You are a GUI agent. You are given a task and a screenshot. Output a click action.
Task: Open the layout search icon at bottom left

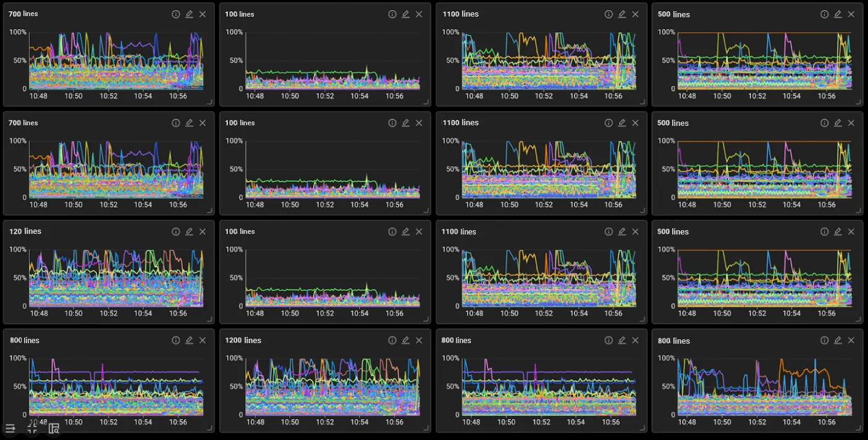point(54,428)
